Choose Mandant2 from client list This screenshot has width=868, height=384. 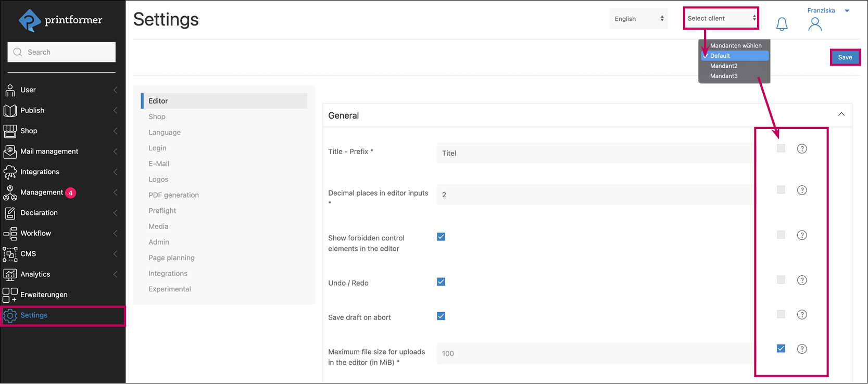(724, 66)
